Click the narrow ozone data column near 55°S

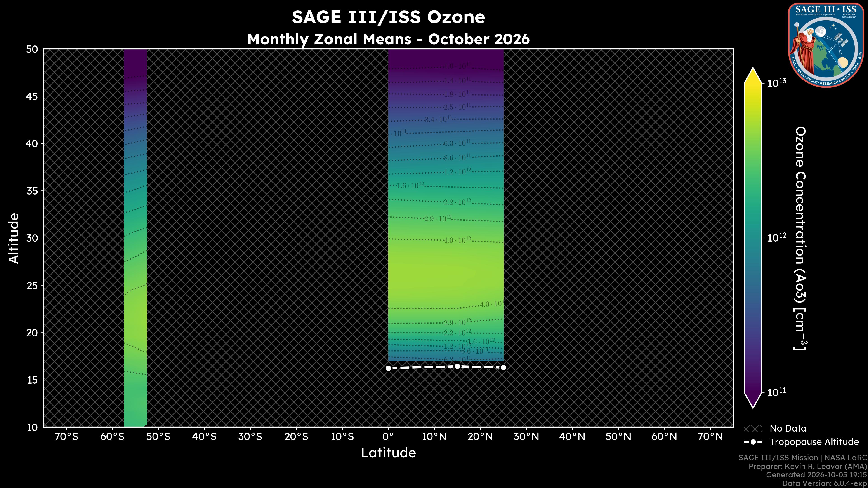click(135, 238)
